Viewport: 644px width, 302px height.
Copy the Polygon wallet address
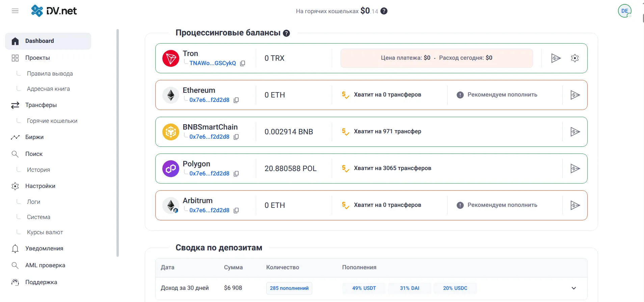tap(236, 174)
